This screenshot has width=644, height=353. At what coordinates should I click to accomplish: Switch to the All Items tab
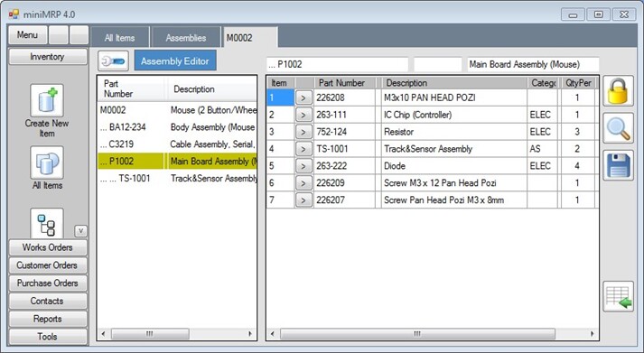[119, 38]
